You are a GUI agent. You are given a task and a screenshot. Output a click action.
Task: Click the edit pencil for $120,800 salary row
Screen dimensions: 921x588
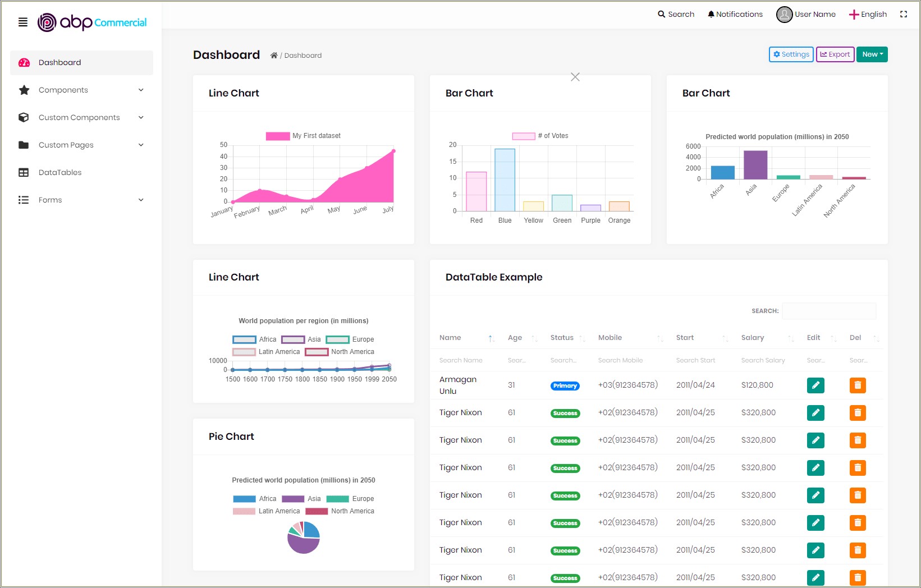click(815, 385)
